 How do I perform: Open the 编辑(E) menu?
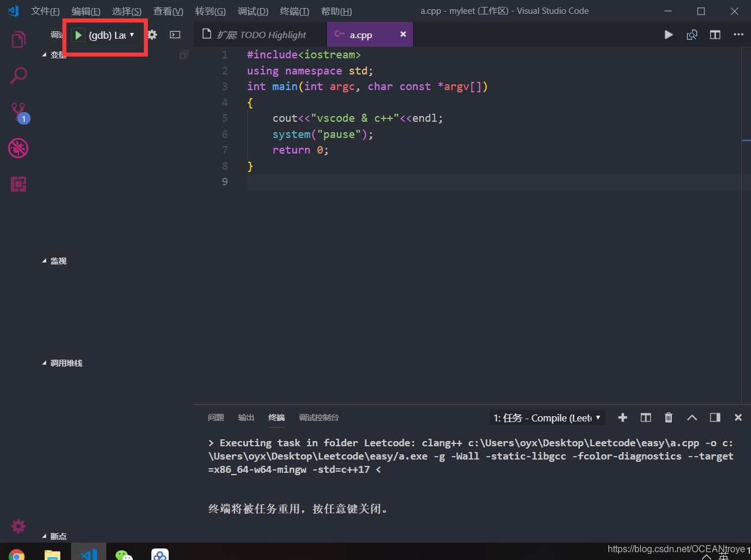pos(85,12)
